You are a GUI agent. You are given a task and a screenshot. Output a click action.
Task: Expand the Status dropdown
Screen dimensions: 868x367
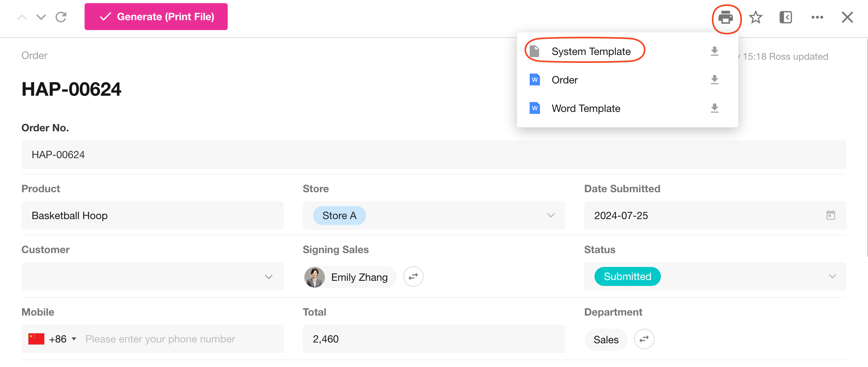(832, 276)
